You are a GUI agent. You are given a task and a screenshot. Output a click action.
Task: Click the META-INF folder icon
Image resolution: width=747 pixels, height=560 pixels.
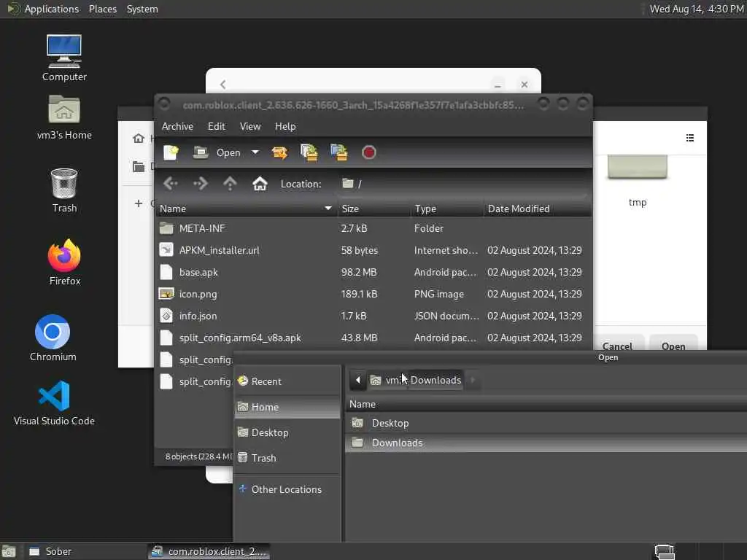(x=166, y=228)
